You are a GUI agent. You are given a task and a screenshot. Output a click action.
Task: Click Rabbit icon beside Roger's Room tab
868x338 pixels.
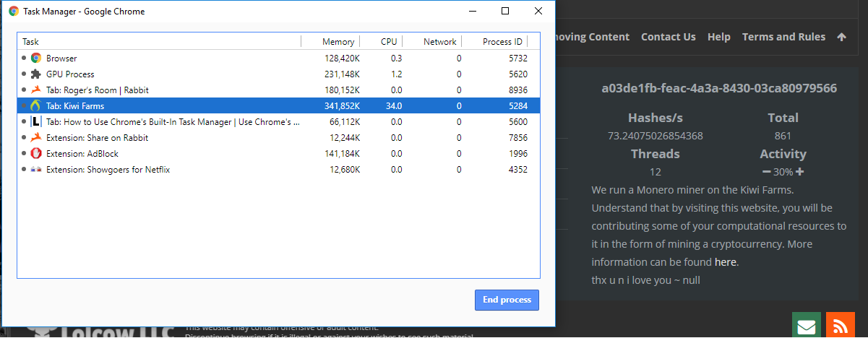pos(35,90)
